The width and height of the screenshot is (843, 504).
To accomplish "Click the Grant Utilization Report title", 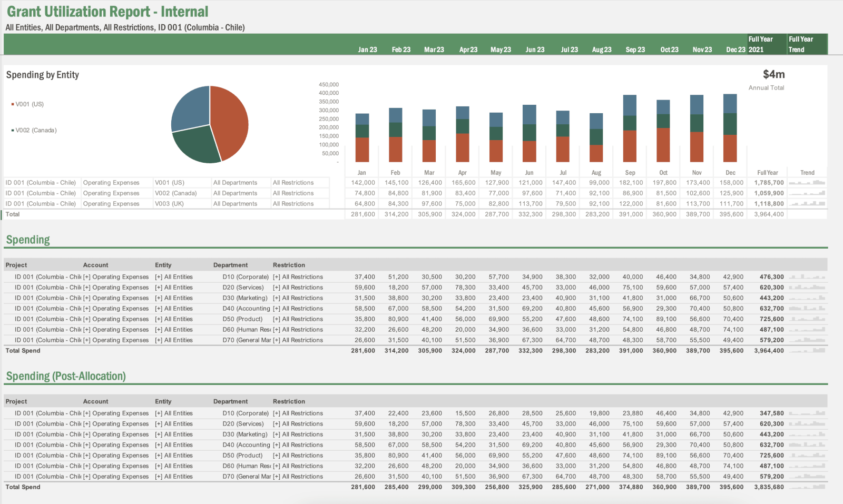I will (107, 12).
